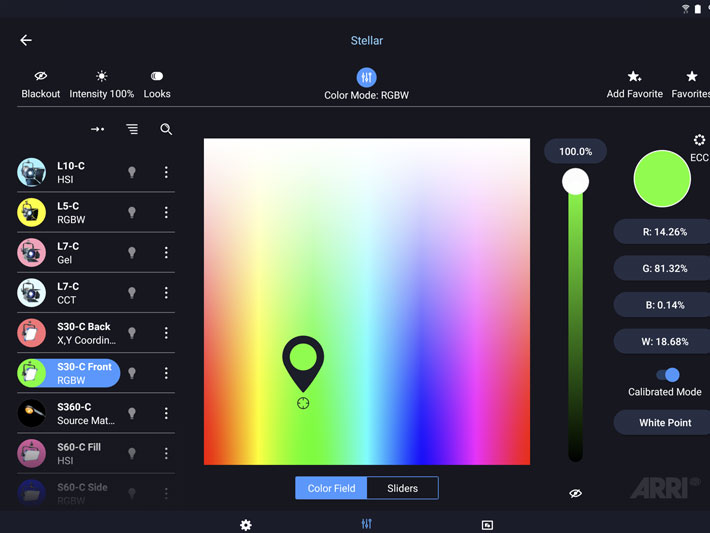Click the L7-C CCT fixture thumbnail

(32, 293)
